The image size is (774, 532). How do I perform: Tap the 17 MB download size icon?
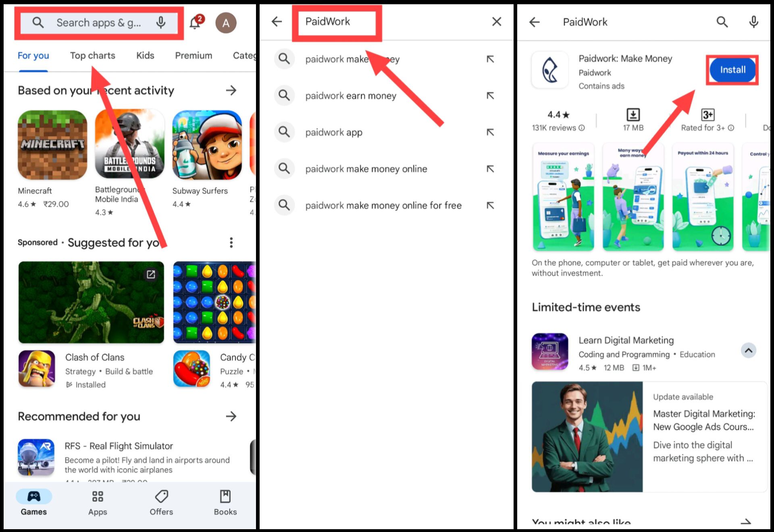pos(633,114)
